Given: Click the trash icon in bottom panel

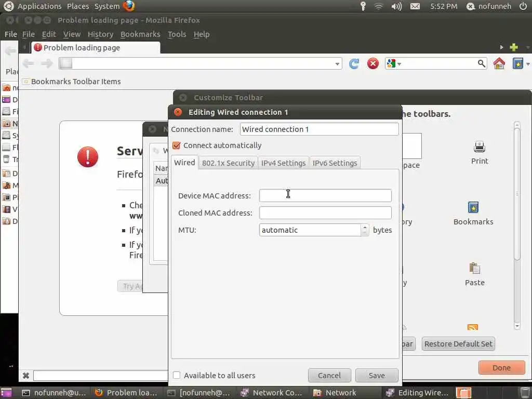Looking at the screenshot, I should click(x=525, y=393).
